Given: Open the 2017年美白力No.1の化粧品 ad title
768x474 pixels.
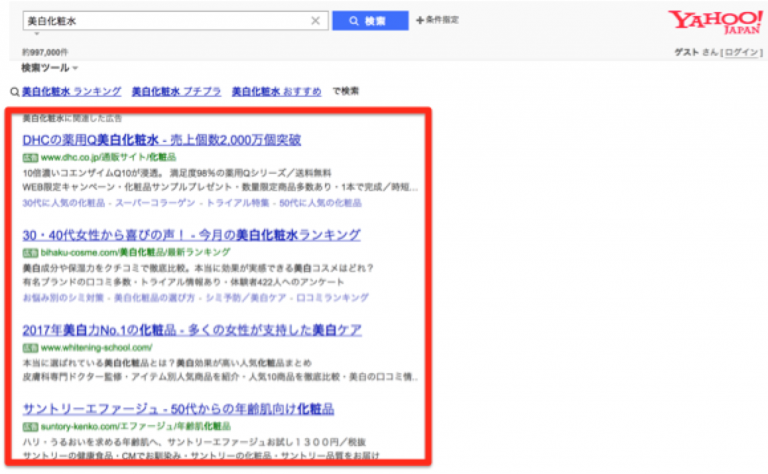Looking at the screenshot, I should [192, 330].
